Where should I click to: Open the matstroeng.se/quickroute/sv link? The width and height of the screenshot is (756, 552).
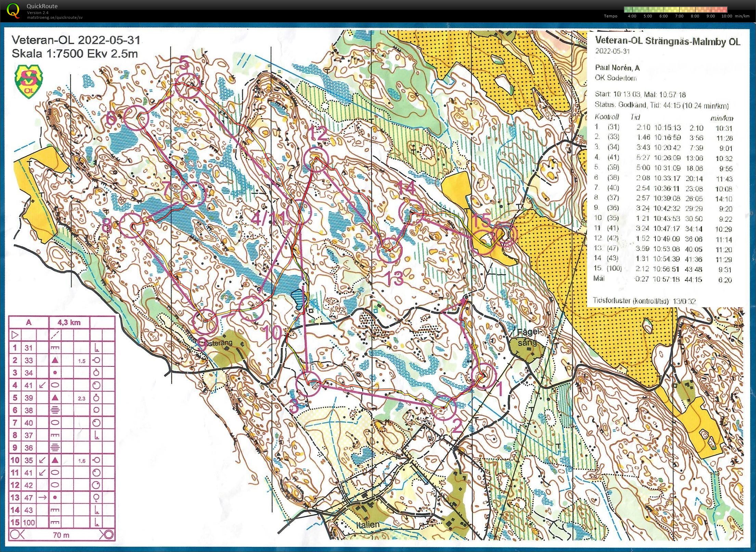(x=55, y=17)
